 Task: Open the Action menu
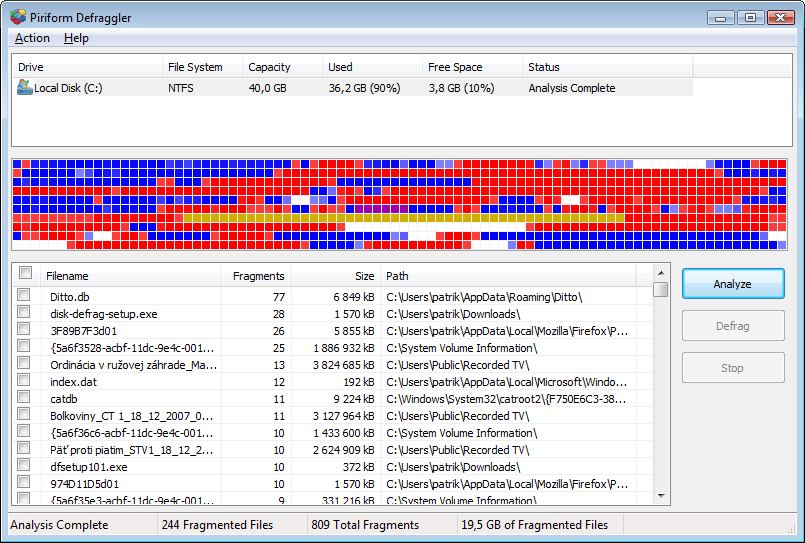(32, 38)
